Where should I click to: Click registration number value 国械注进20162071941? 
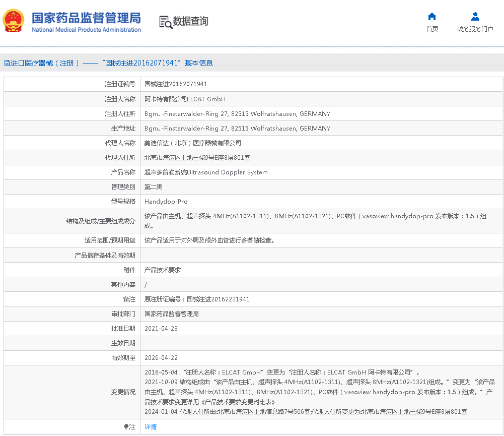point(176,84)
